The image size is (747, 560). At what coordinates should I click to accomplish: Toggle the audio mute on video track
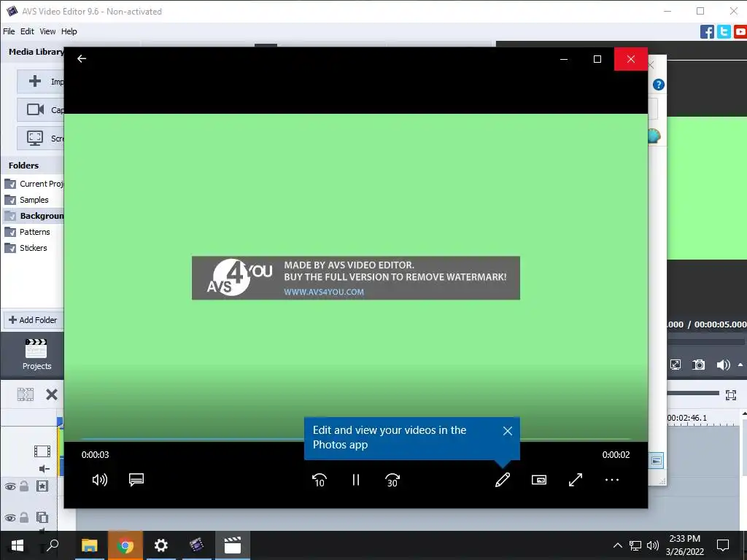coord(44,469)
